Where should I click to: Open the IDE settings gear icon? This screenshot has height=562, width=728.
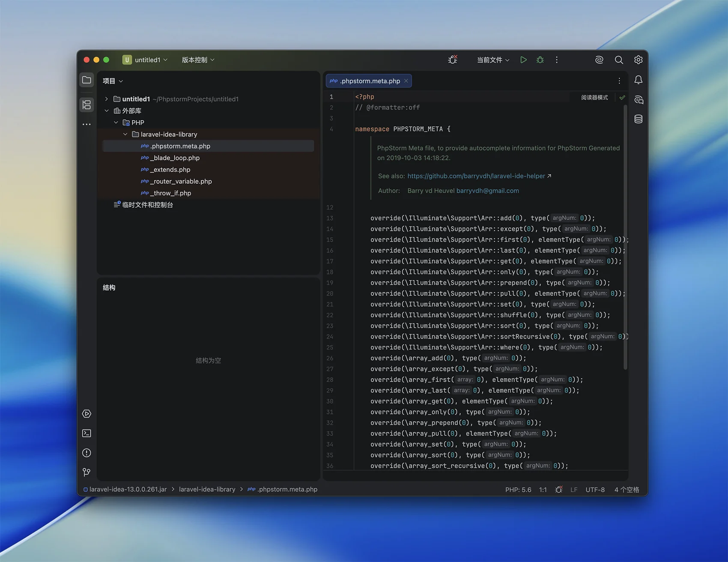pos(638,60)
